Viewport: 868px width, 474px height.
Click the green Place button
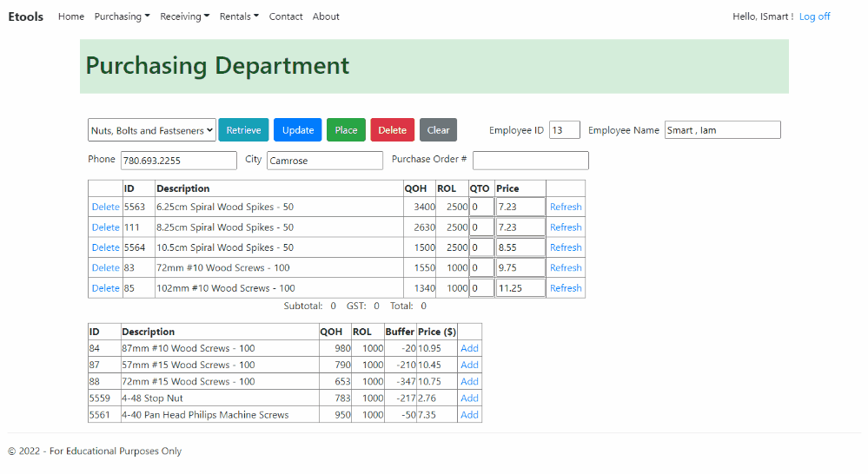coord(346,130)
